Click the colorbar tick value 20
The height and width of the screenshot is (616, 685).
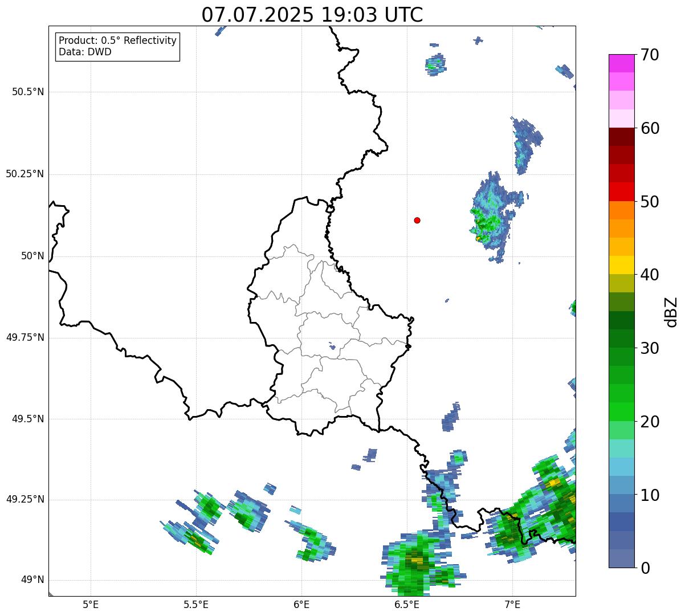(650, 422)
